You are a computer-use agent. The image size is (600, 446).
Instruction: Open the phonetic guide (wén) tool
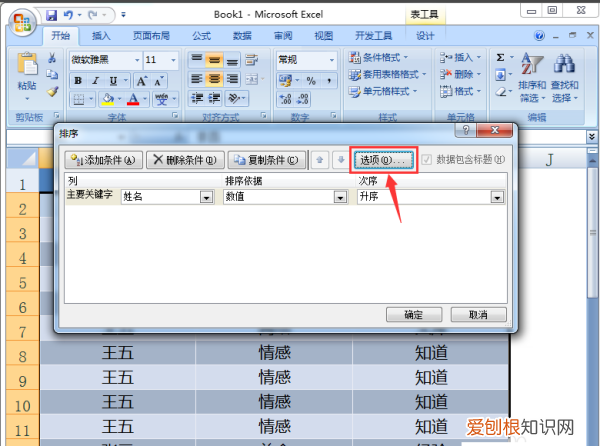click(x=161, y=99)
